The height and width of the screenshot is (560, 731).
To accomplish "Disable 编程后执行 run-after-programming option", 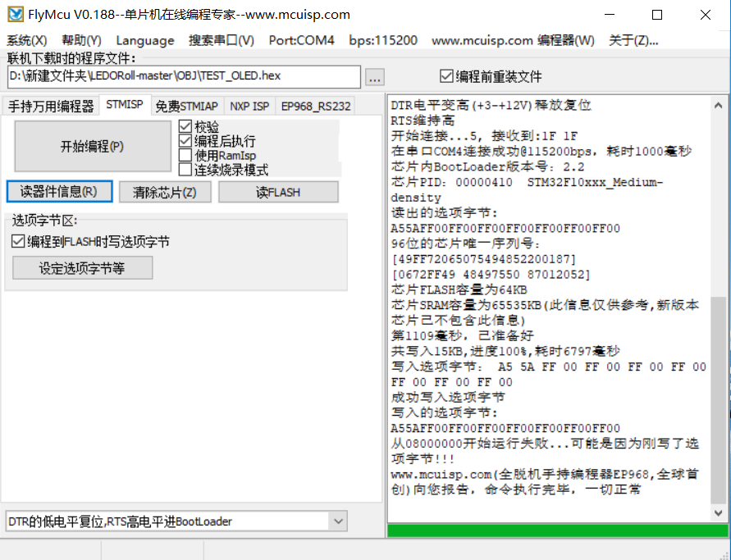I will coord(186,141).
